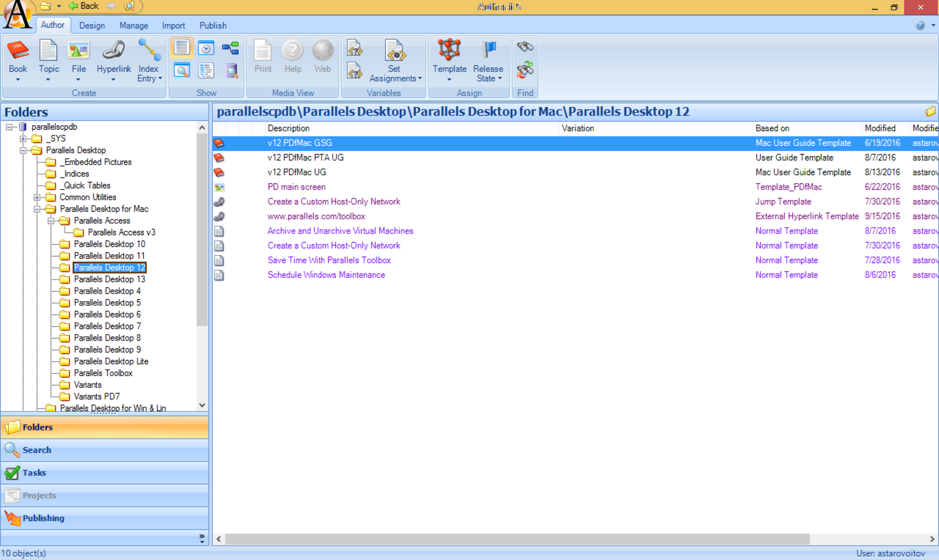Open the dropdown arrow beside the help icon
This screenshot has width=939, height=560.
933,25
